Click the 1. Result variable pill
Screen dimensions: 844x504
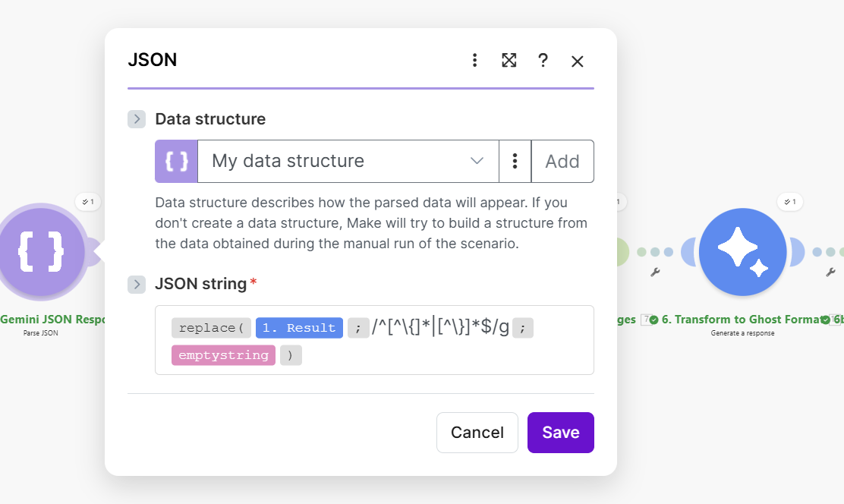click(299, 328)
